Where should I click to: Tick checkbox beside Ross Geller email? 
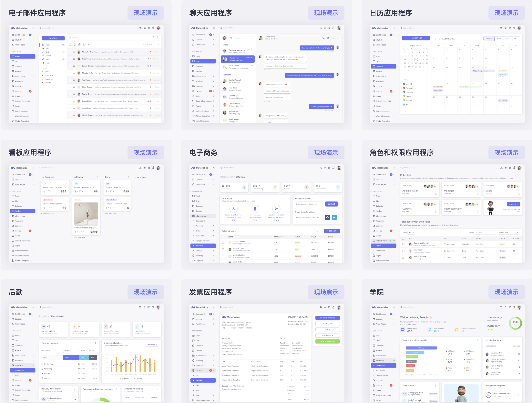click(x=70, y=59)
